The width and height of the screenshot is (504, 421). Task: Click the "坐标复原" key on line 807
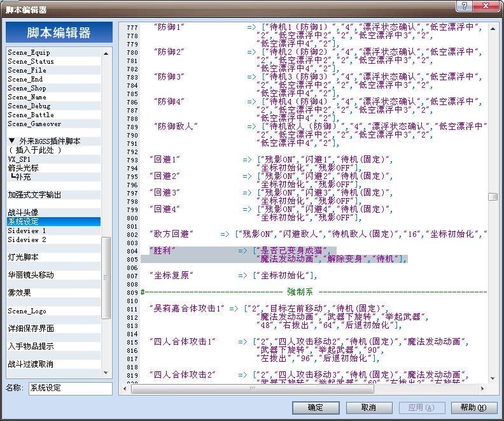click(x=171, y=275)
